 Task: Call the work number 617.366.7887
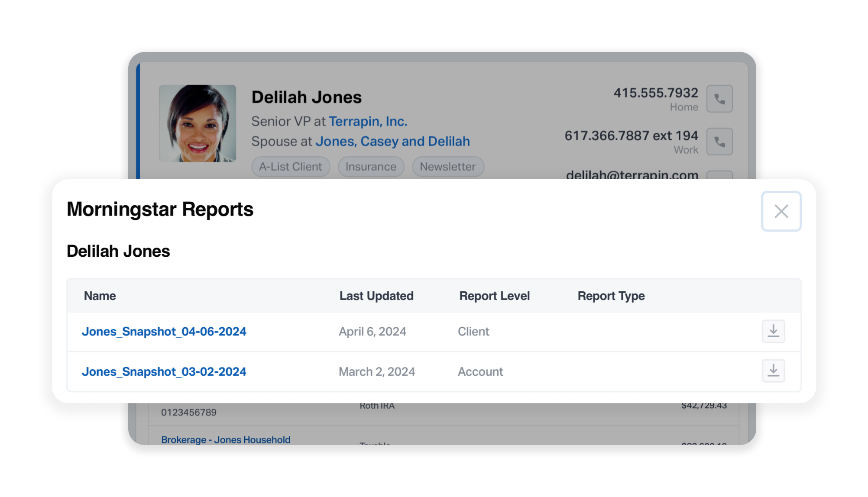click(x=719, y=142)
